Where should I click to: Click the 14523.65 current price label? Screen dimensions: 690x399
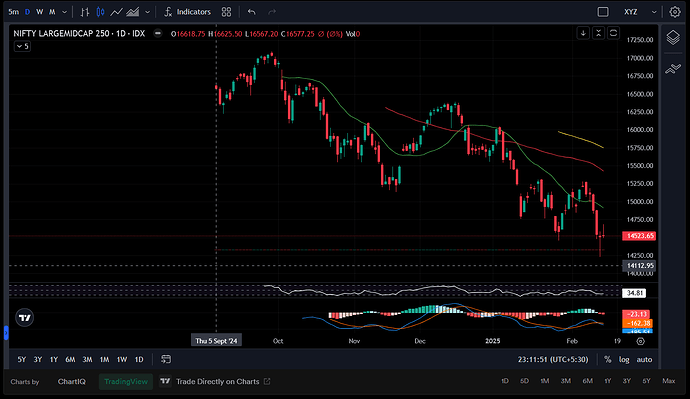point(639,236)
